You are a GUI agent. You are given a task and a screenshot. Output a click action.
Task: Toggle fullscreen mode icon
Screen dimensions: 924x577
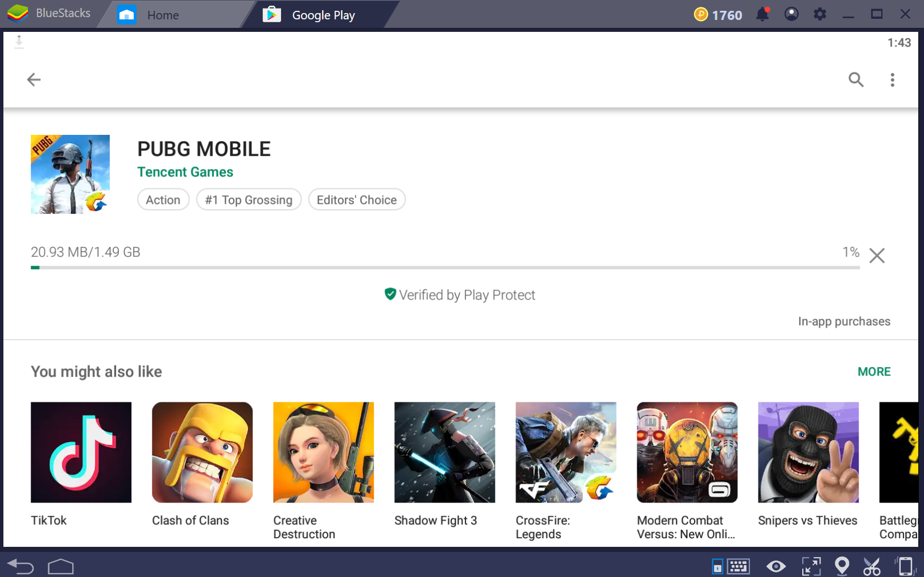tap(811, 566)
